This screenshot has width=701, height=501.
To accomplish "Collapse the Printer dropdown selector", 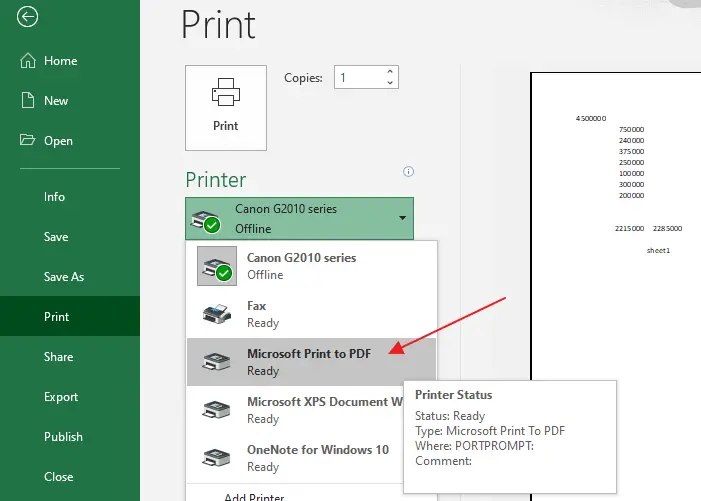I will click(401, 218).
